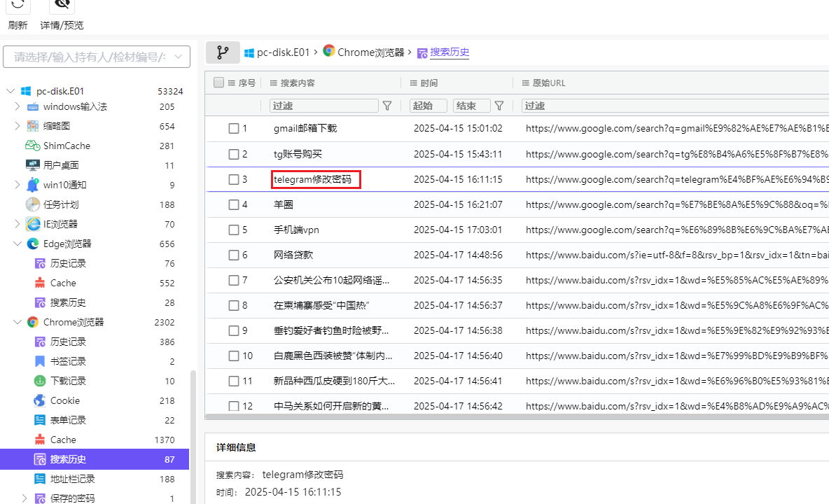Click the Chrome icon in breadcrumb
The image size is (829, 504).
point(329,50)
